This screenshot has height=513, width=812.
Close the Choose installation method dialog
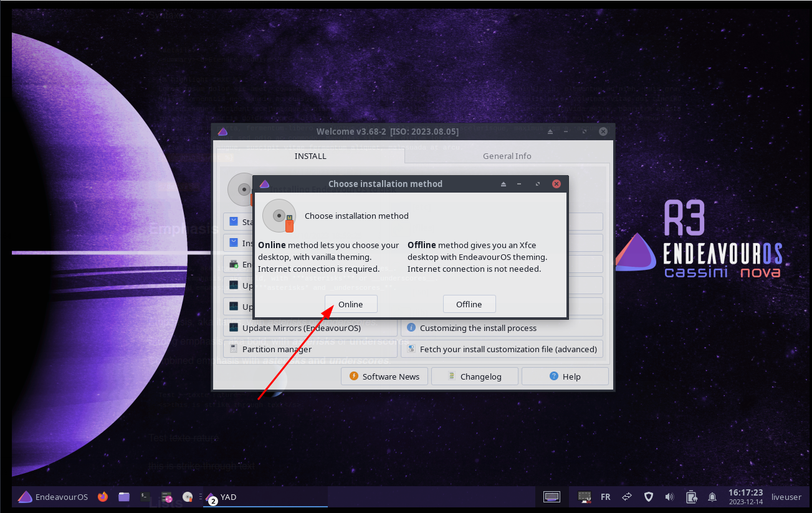(x=556, y=184)
